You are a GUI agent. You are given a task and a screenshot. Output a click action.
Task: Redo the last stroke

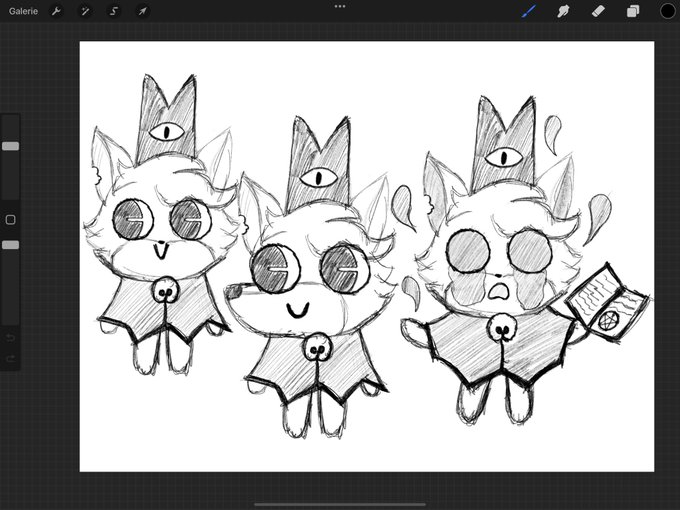[x=10, y=359]
